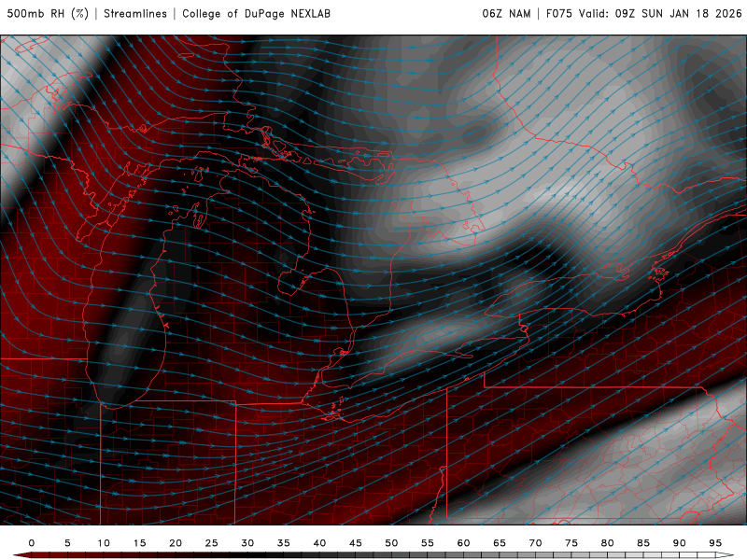Image resolution: width=747 pixels, height=560 pixels.
Task: Click the 20 label on the legend
Action: tap(176, 543)
